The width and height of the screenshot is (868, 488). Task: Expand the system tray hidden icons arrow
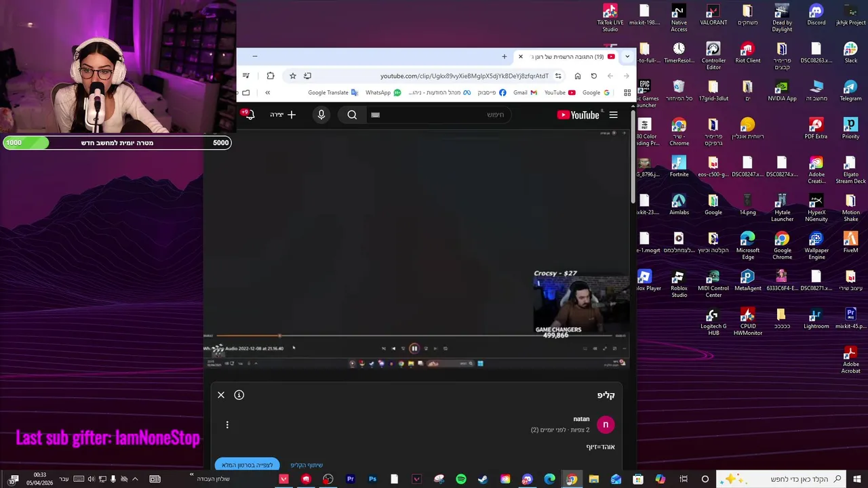tap(135, 479)
